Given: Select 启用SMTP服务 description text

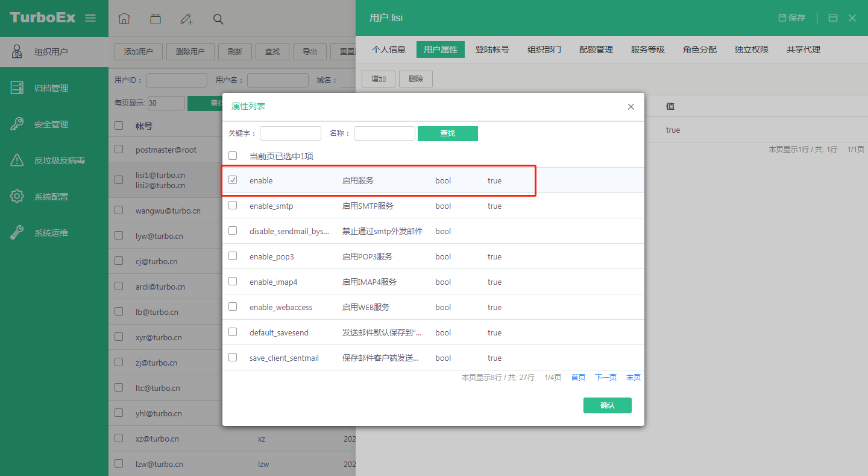Looking at the screenshot, I should [x=368, y=206].
